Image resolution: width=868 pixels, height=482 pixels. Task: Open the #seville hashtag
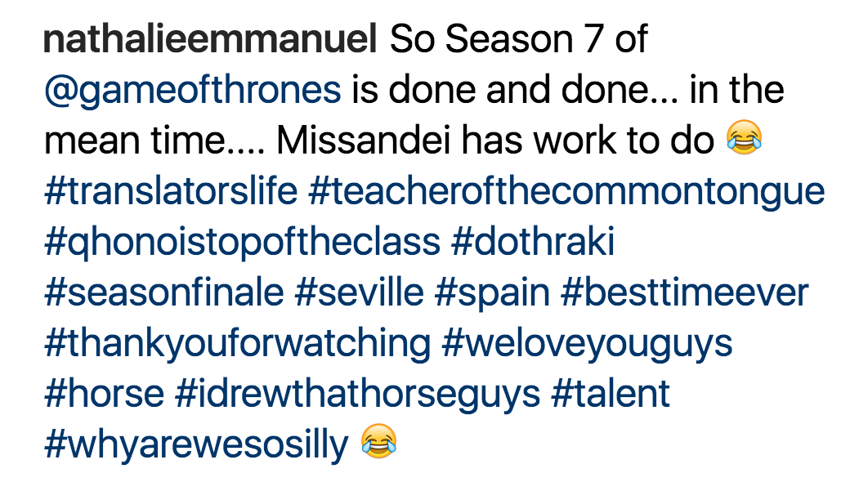pos(359,292)
